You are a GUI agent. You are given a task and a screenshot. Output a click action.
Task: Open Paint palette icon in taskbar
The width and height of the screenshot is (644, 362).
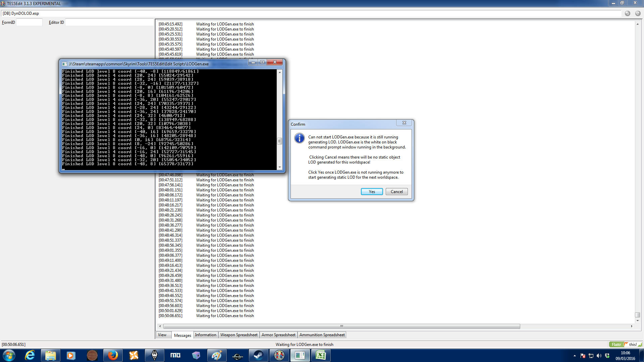(217, 355)
